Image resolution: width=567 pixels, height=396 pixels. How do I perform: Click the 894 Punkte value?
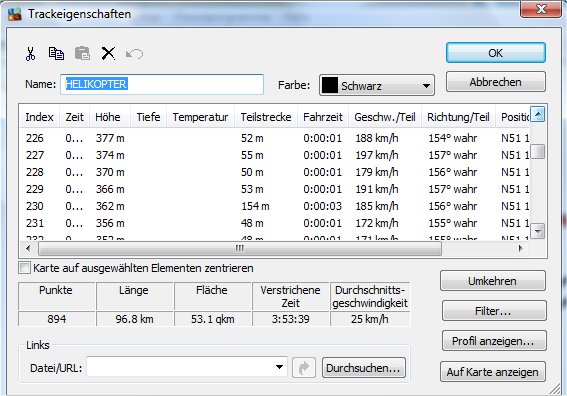57,319
